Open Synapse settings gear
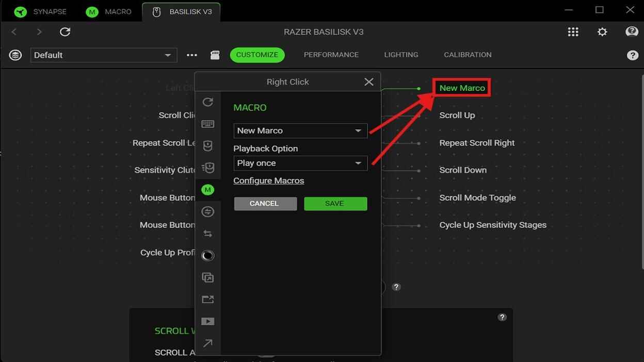The image size is (644, 362). (x=602, y=32)
